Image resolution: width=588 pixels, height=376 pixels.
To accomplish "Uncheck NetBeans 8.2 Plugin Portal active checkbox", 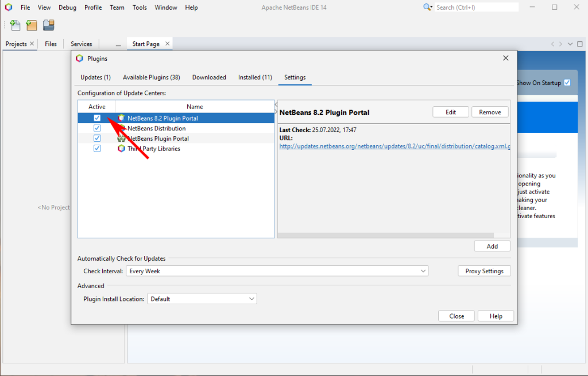I will 97,118.
